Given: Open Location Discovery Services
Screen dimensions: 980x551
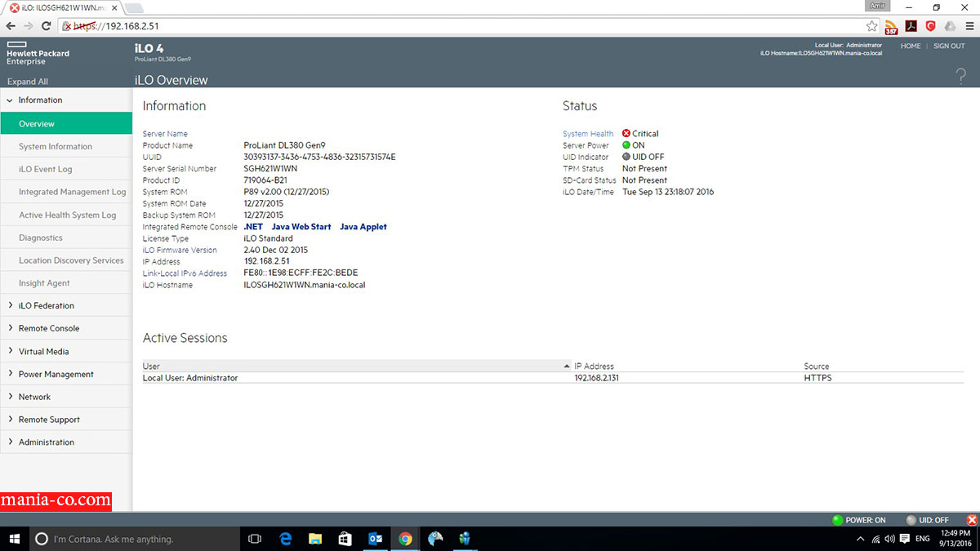Looking at the screenshot, I should pos(65,260).
